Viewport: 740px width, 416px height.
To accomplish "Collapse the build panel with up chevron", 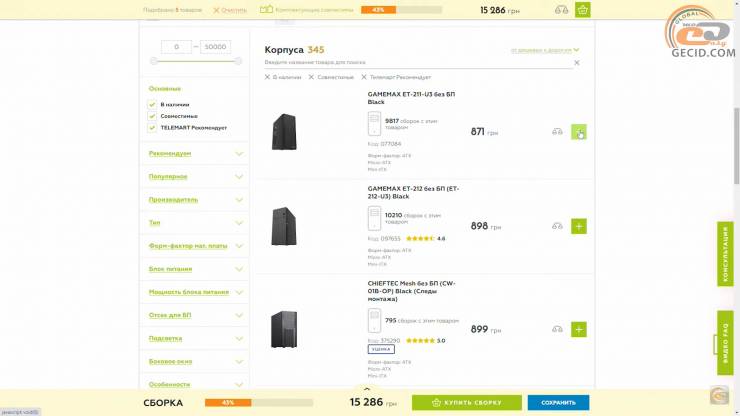I will [367, 390].
